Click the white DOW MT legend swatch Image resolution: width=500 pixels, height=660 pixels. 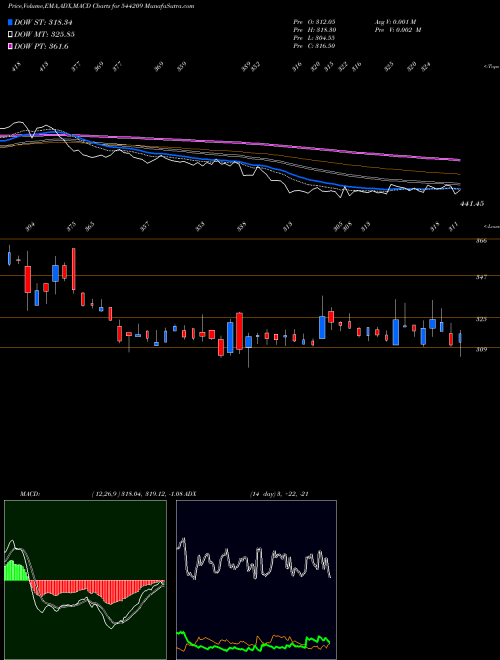[10, 35]
